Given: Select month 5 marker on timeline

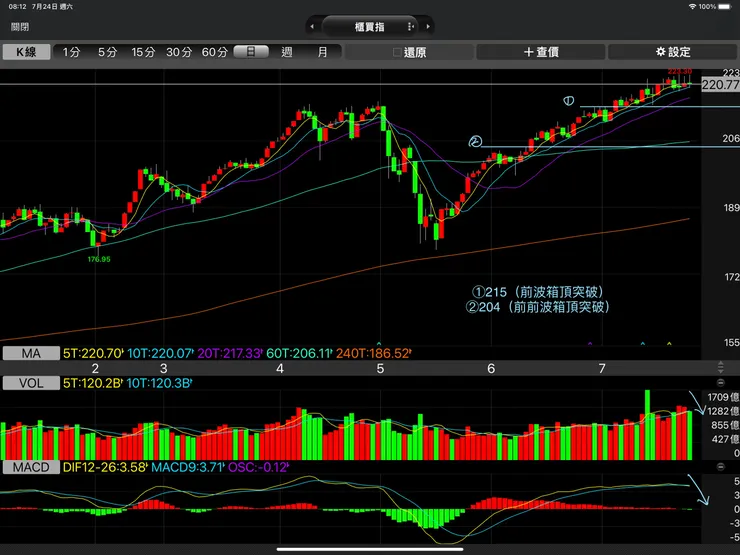Looking at the screenshot, I should pos(380,369).
